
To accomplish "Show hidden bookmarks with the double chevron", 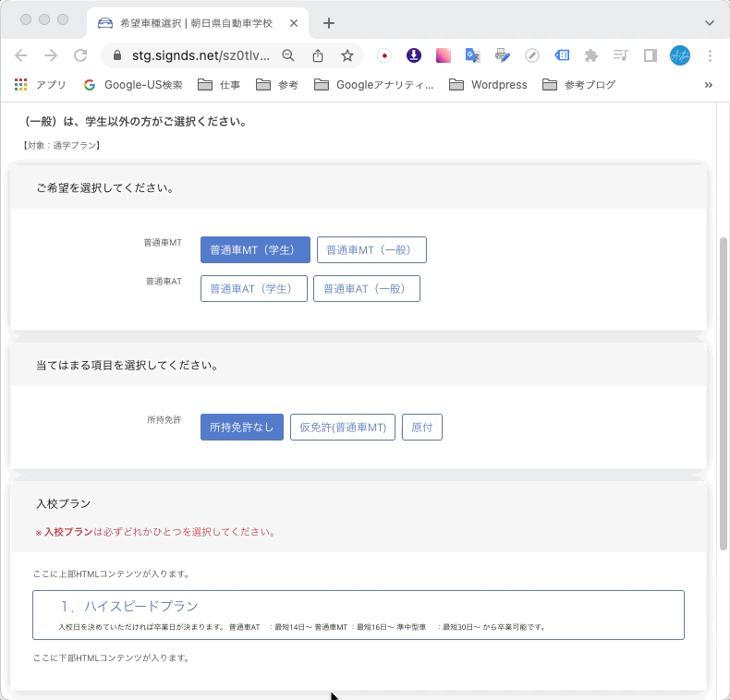I will coord(709,85).
